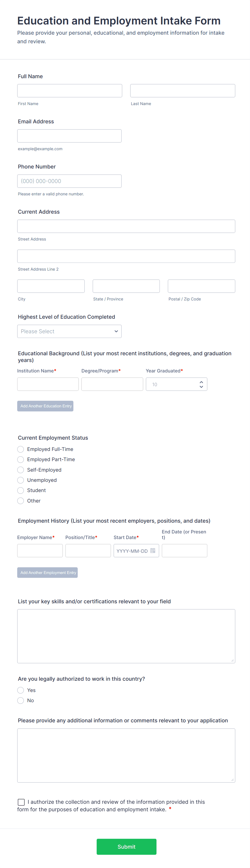Select Student as employment status
Screen dimensions: 250x868
20,490
